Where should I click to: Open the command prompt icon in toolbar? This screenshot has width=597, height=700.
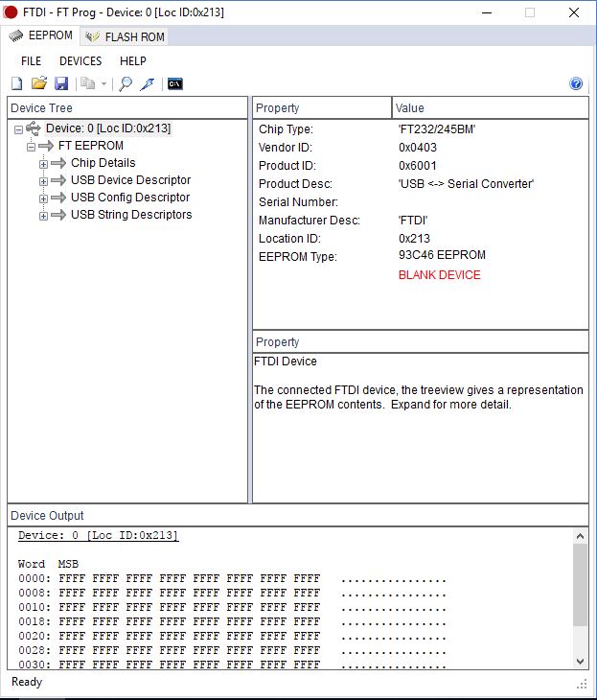(x=175, y=83)
